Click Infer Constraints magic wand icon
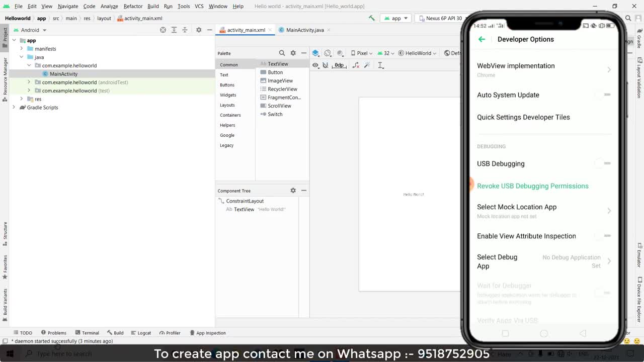 click(367, 65)
